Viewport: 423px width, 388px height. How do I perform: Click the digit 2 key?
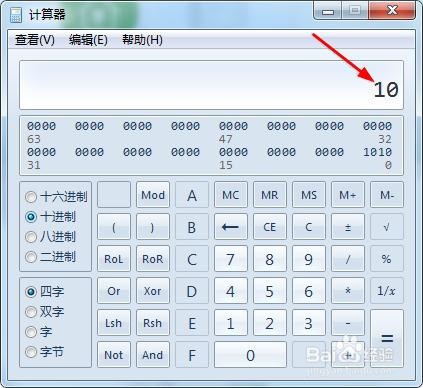click(x=270, y=323)
